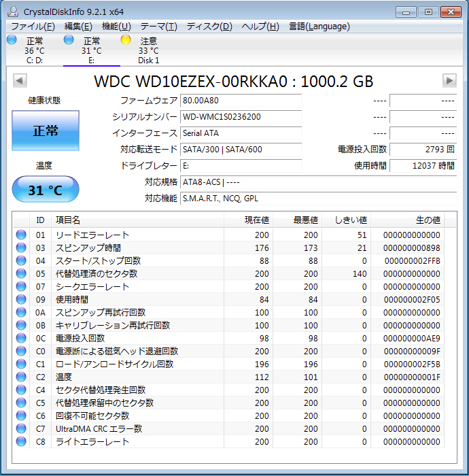Click the ファームウェア firmware value field

(241, 101)
